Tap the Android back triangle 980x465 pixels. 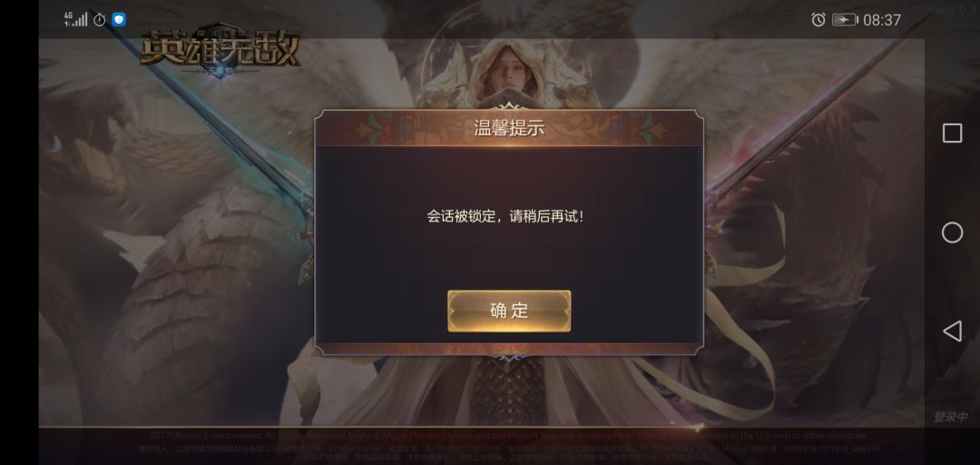pyautogui.click(x=952, y=331)
